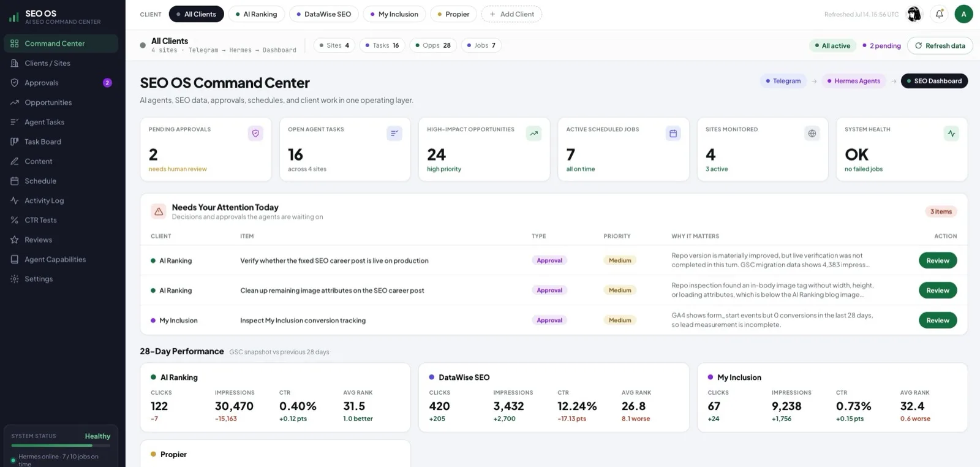Click the Activity Log pulse icon
Image resolution: width=980 pixels, height=467 pixels.
click(x=15, y=200)
